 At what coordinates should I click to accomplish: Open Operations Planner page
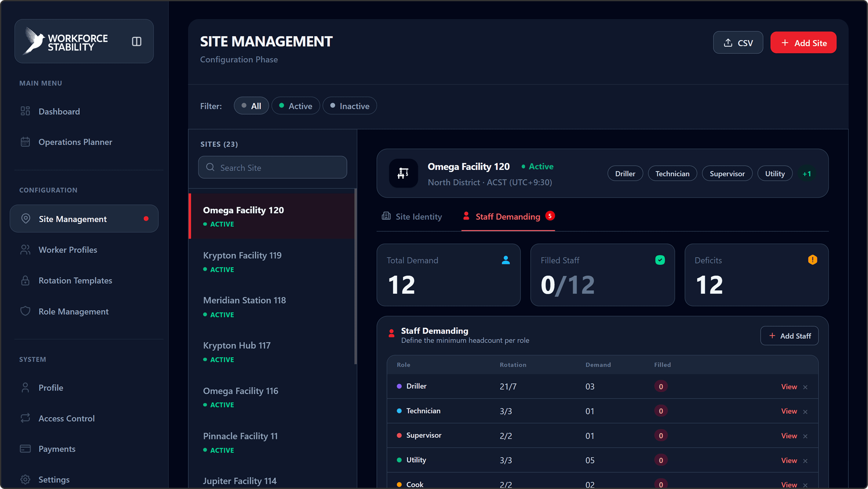[x=75, y=142]
